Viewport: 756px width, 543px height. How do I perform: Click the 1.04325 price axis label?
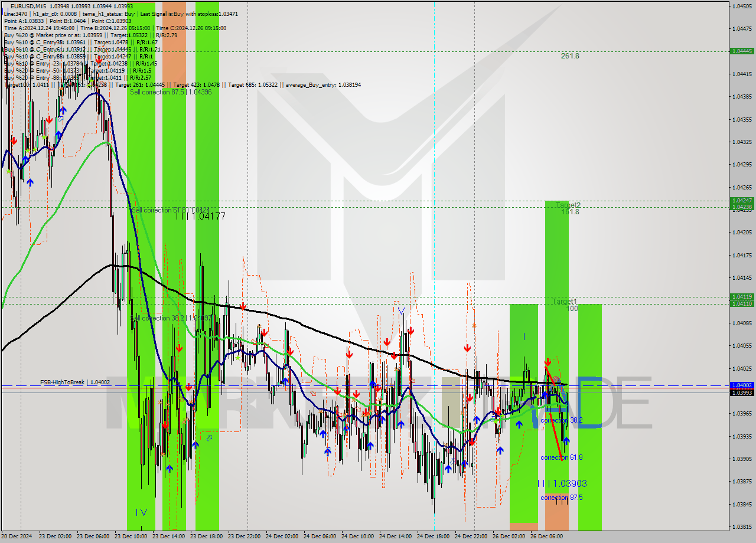click(742, 142)
